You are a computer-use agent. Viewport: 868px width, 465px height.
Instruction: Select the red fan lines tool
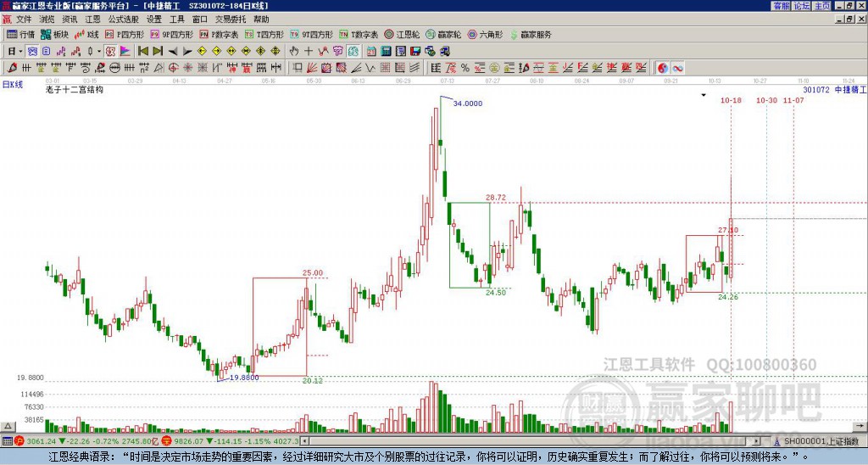tap(312, 68)
